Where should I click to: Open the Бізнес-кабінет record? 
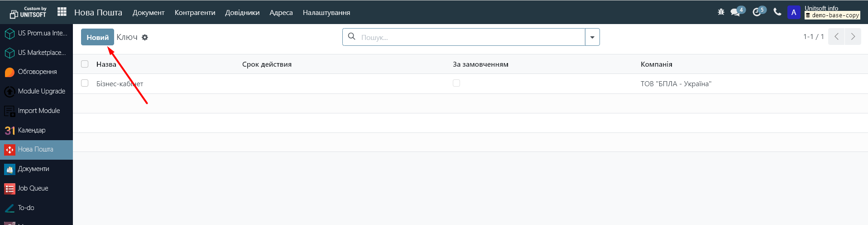[120, 84]
